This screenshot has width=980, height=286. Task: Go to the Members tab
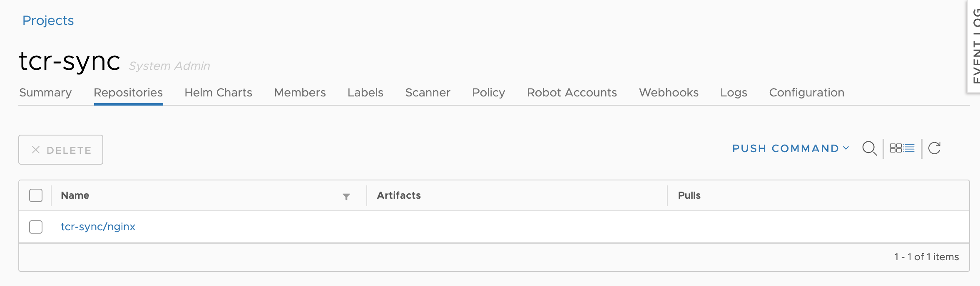(x=300, y=92)
